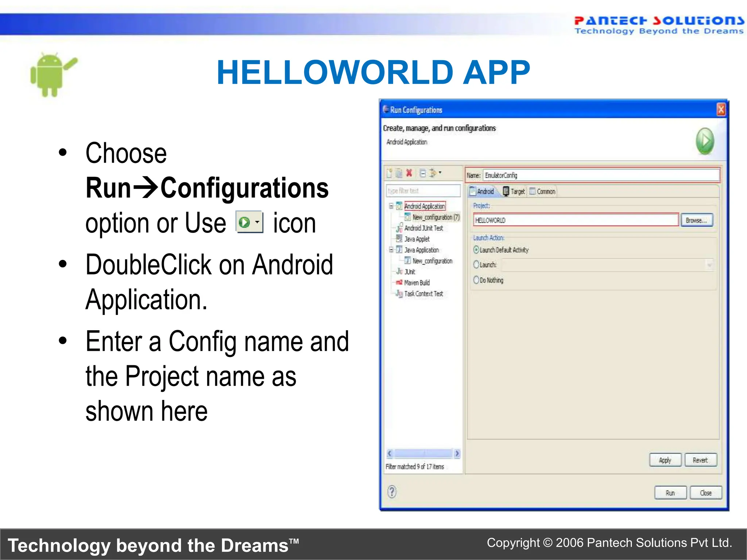
Task: Switch to the Android tab
Action: coord(482,191)
